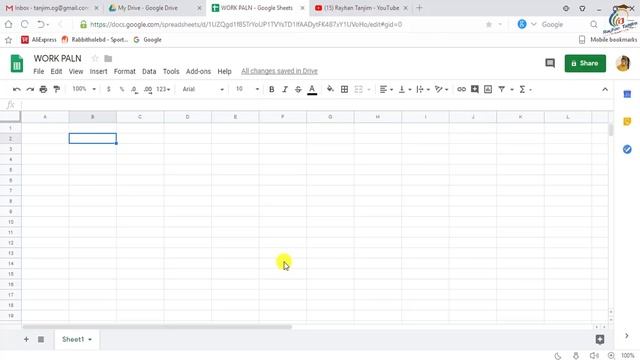The height and width of the screenshot is (360, 640).
Task: Select column B header
Action: 93,117
